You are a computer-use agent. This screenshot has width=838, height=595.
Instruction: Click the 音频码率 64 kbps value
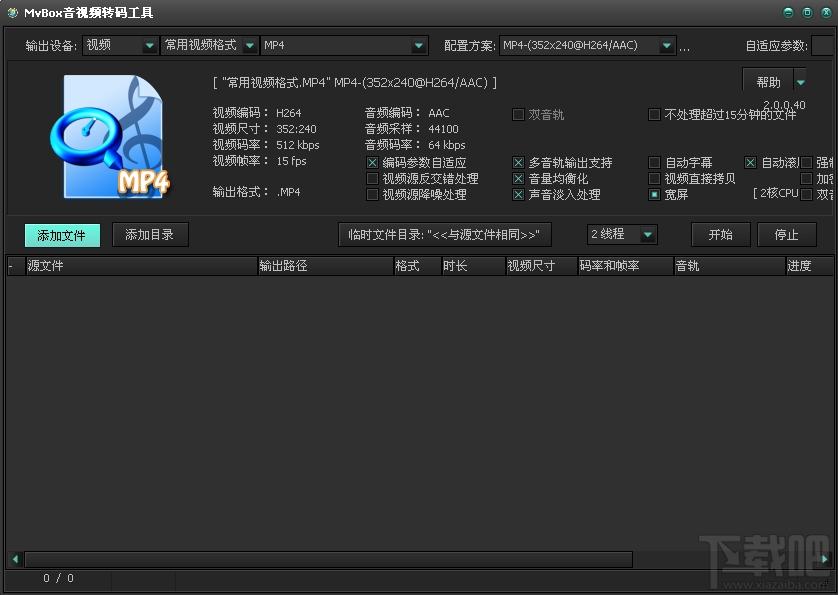click(x=446, y=145)
